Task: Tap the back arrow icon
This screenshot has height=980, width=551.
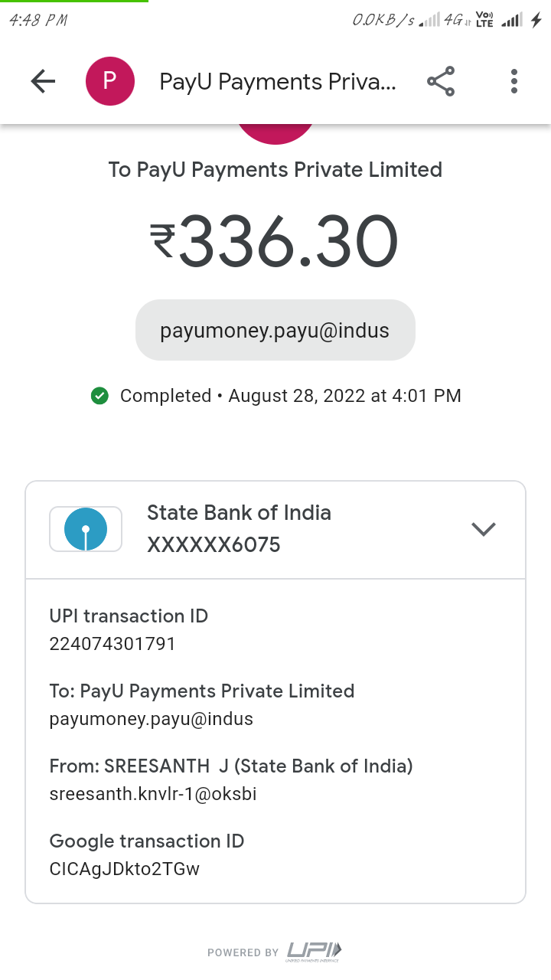Action: pyautogui.click(x=43, y=81)
